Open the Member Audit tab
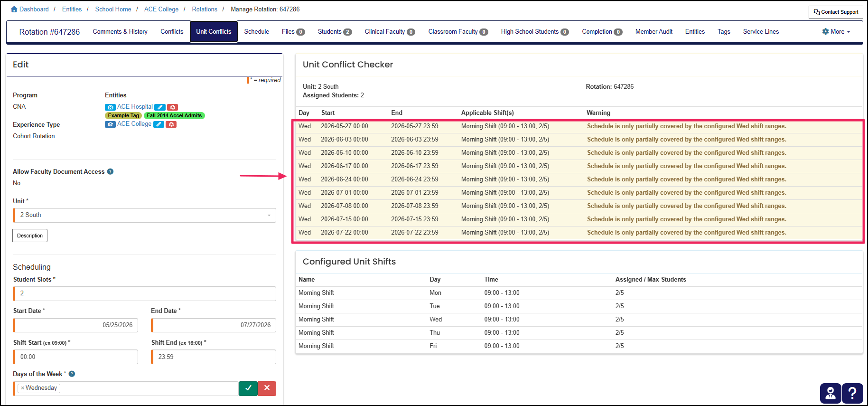This screenshot has width=868, height=406. [x=654, y=32]
